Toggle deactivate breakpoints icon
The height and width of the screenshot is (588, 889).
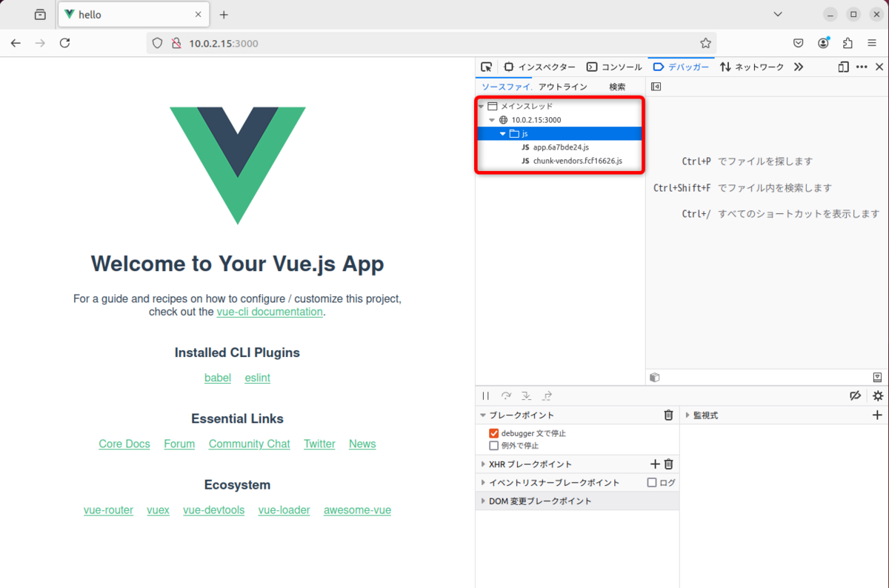point(855,396)
